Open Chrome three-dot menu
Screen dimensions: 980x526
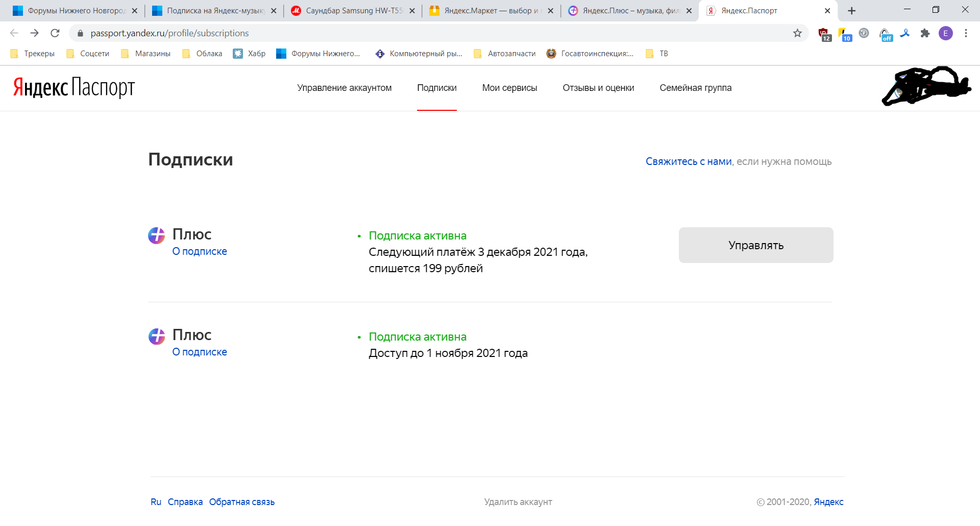966,33
